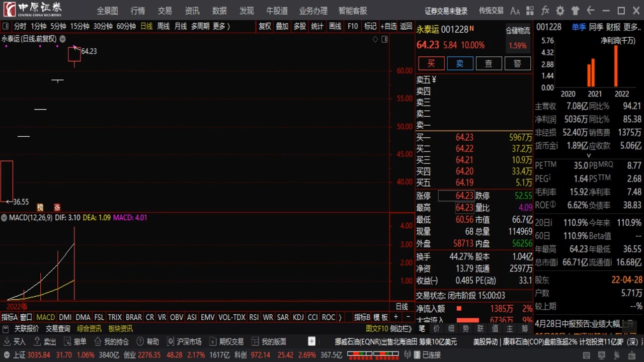Open the 更多 periods dropdown
This screenshot has height=362, width=644.
221,26
